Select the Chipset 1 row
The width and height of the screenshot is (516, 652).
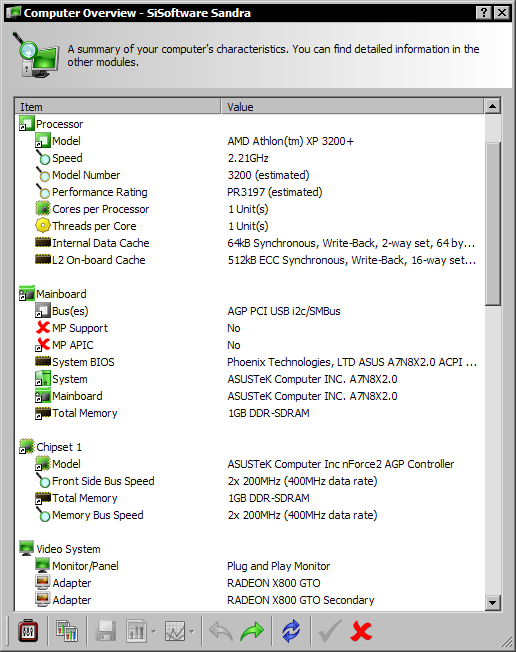(x=59, y=447)
